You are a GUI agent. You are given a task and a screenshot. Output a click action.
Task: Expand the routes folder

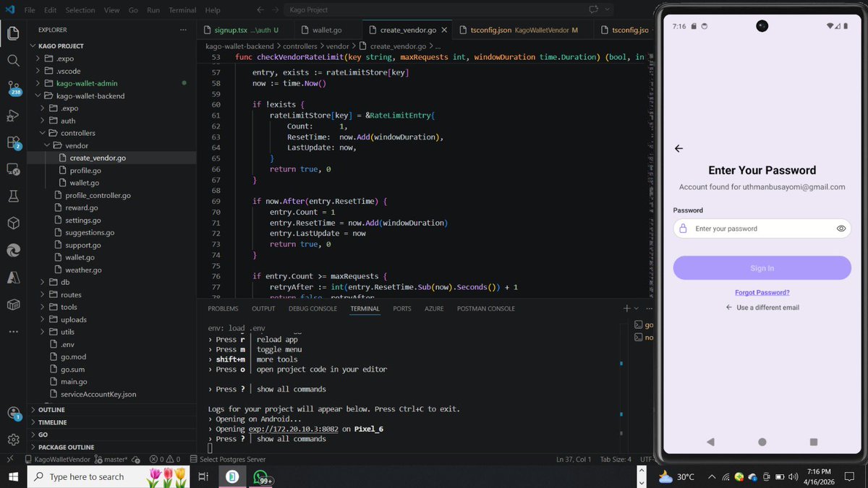point(71,295)
